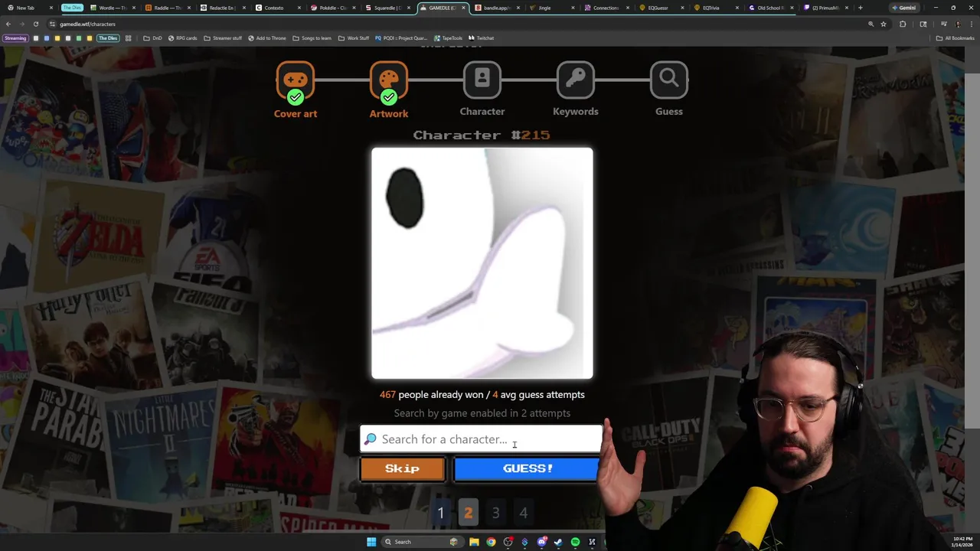Screen dimensions: 980x551
Task: Open the Windows Start menu
Action: click(371, 542)
